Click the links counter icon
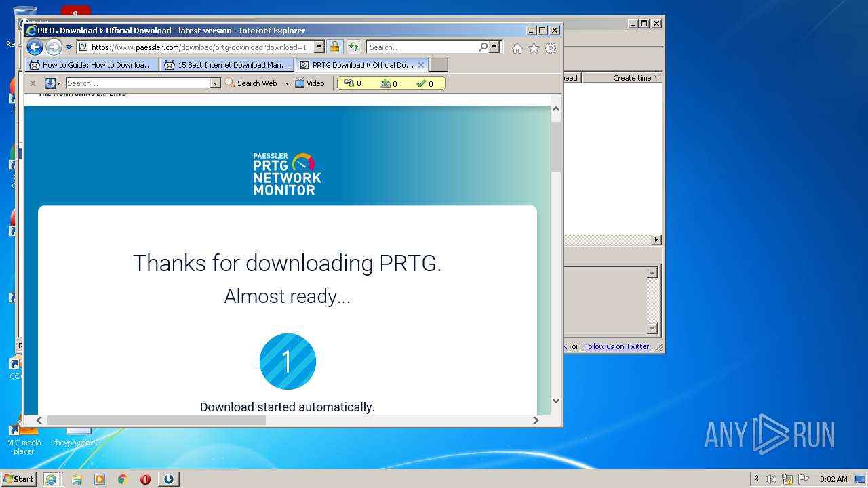 (x=349, y=83)
